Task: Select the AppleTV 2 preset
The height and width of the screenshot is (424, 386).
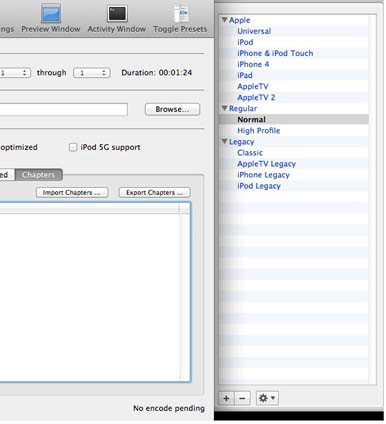Action: click(256, 97)
